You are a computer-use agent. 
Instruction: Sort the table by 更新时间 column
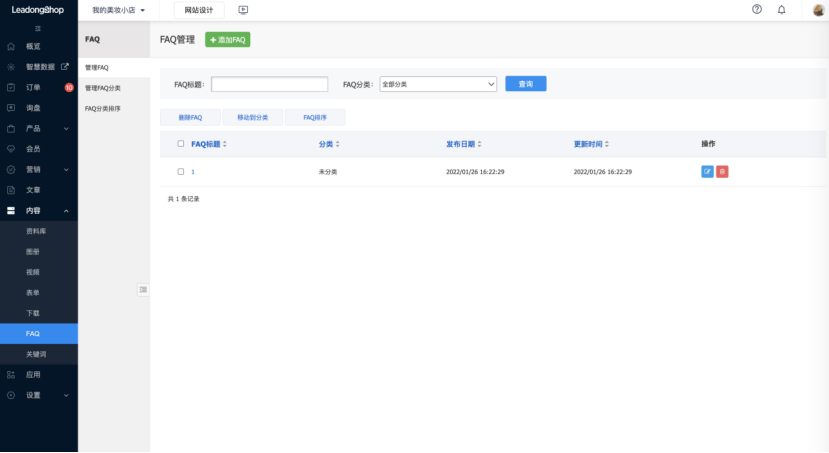[591, 144]
